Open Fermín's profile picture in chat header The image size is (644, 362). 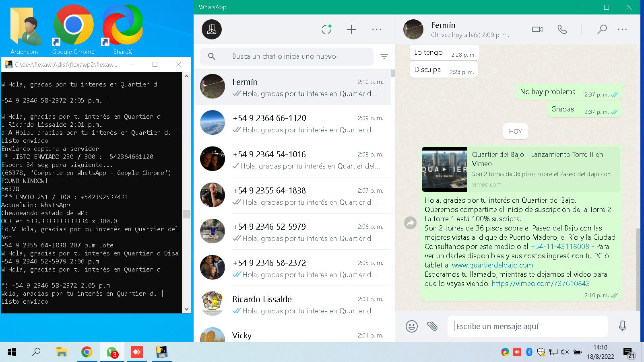413,29
